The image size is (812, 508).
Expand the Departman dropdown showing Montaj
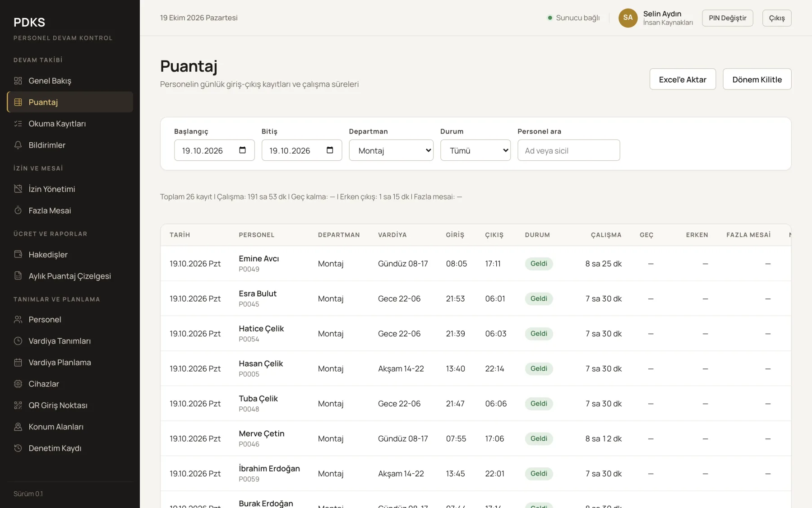(391, 150)
